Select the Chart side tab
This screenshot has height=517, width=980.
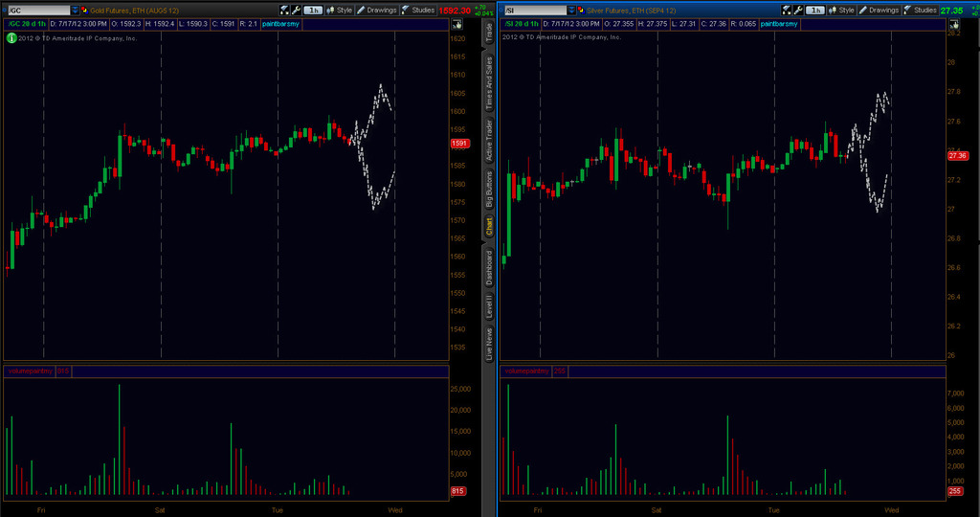pyautogui.click(x=489, y=226)
